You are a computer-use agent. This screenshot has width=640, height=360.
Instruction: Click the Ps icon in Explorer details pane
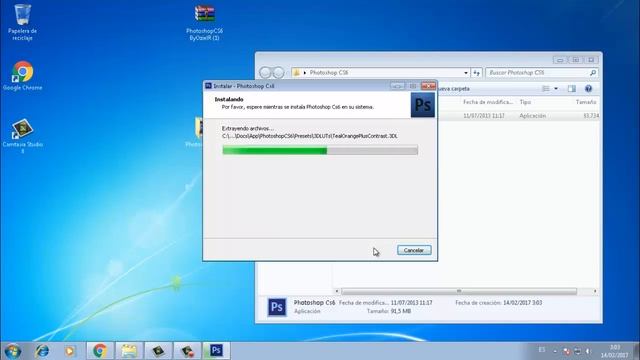[277, 307]
